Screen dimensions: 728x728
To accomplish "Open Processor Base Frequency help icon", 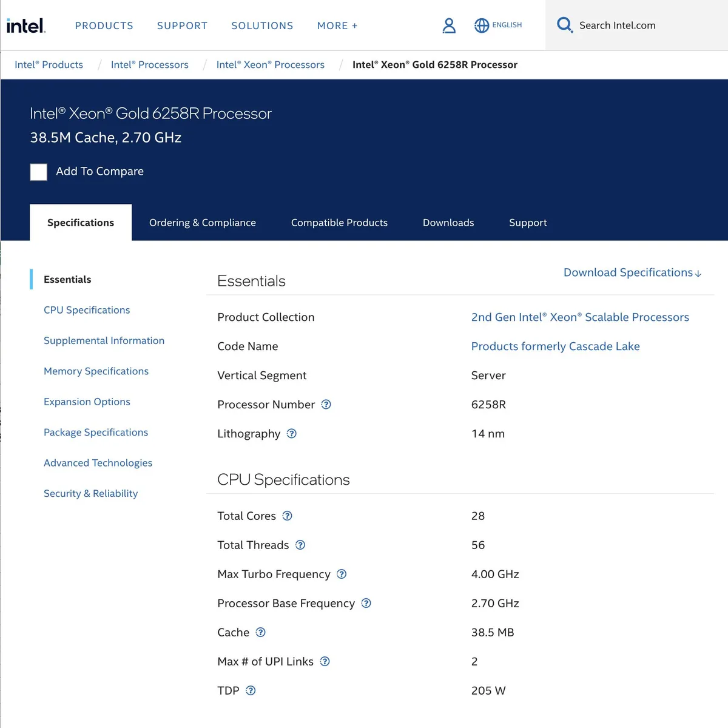I will (366, 603).
